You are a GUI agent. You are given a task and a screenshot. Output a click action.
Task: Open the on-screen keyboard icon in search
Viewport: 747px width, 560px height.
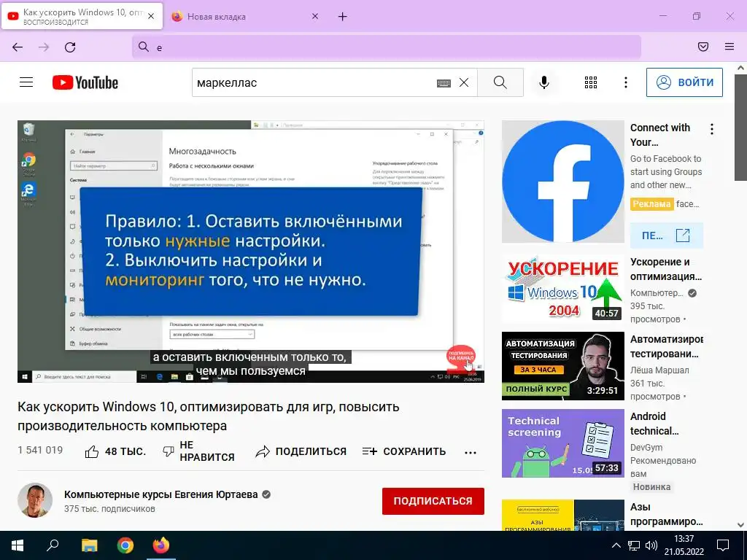click(x=444, y=83)
